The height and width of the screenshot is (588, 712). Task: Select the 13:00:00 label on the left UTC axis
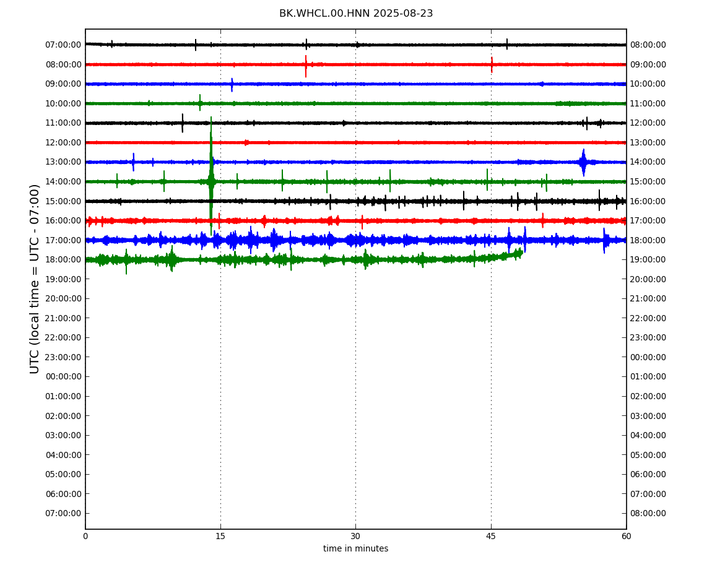click(x=64, y=162)
